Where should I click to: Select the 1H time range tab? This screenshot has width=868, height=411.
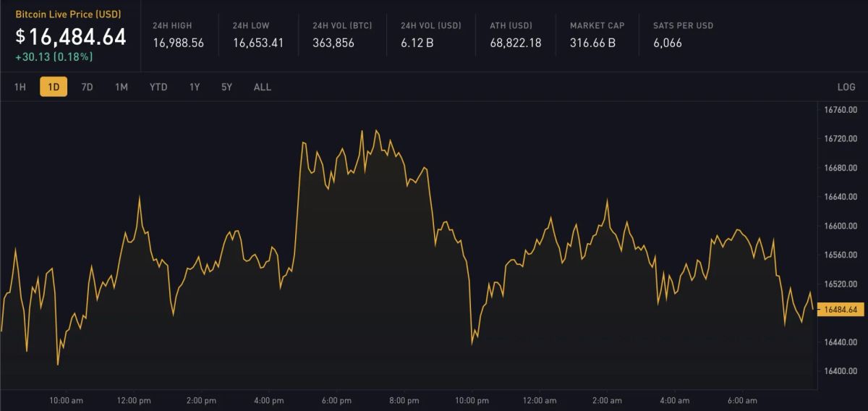(x=20, y=87)
